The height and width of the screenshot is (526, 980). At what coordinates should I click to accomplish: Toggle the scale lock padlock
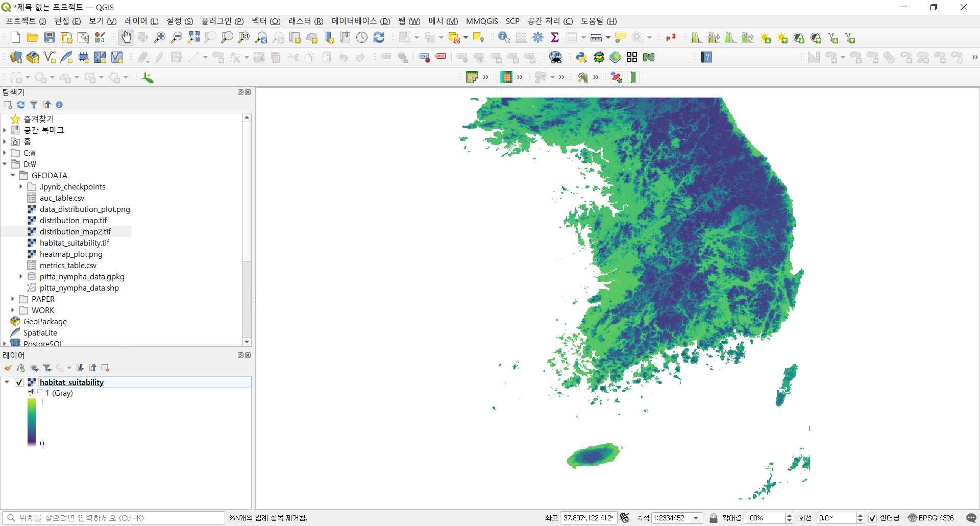pos(714,518)
